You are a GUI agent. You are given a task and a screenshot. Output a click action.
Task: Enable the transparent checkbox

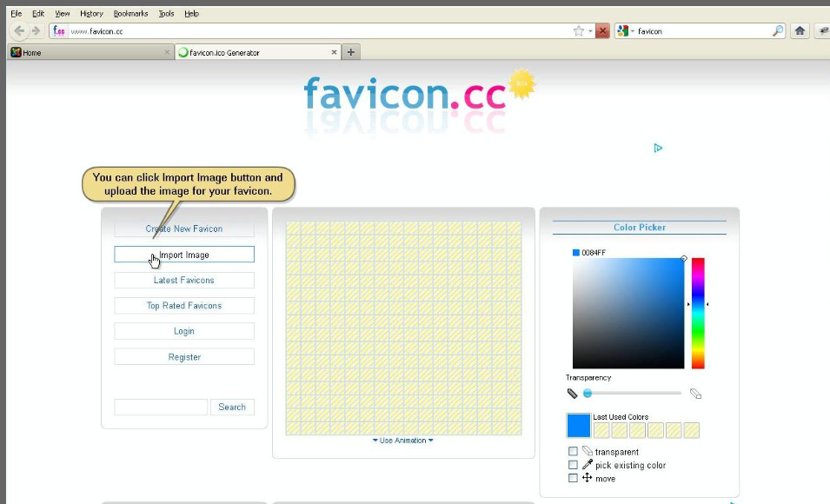[x=573, y=451]
